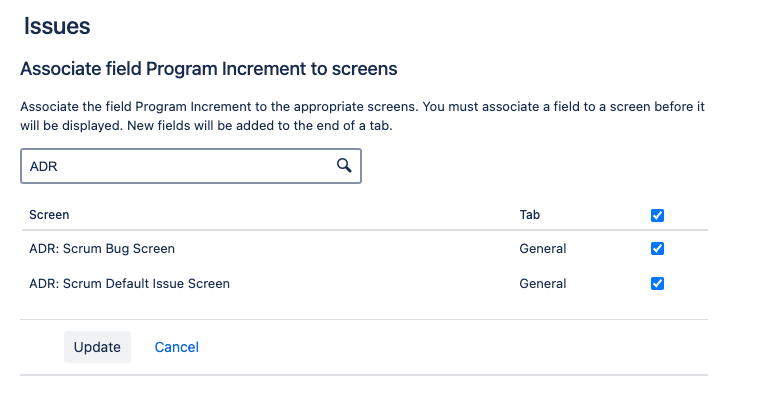
Task: Click the 'New fields will be added' sentence
Action: pyautogui.click(x=280, y=127)
